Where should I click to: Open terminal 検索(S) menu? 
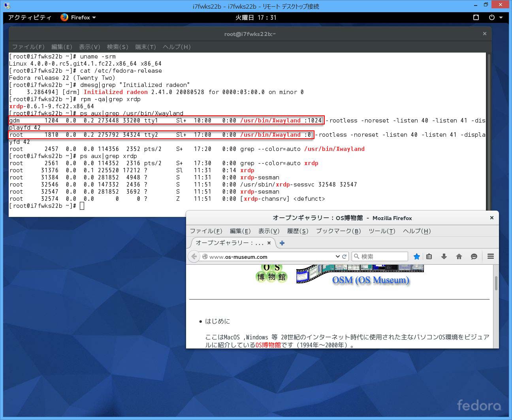(117, 47)
